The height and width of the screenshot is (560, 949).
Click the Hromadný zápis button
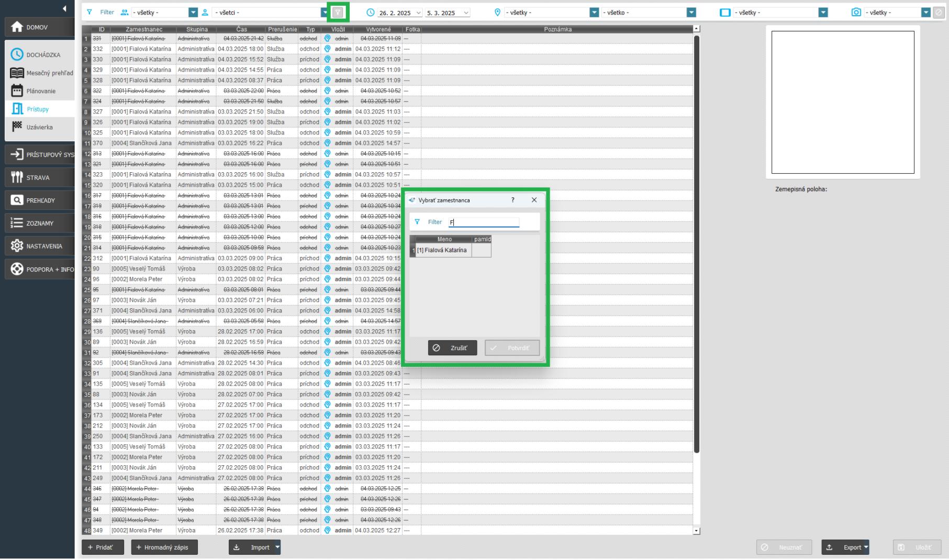[x=164, y=547]
